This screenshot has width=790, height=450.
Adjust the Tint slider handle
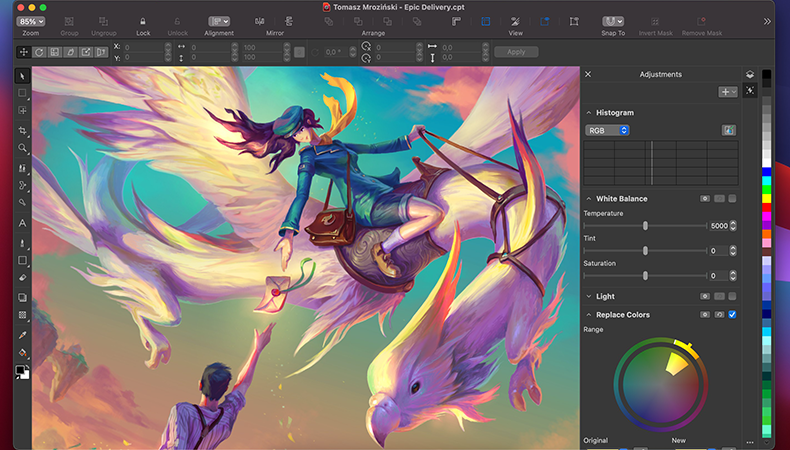tap(645, 250)
